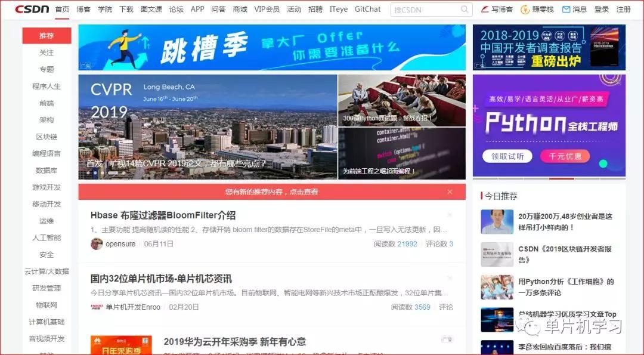The image size is (644, 355).
Task: Open the 博客 nav item
Action: pyautogui.click(x=84, y=9)
